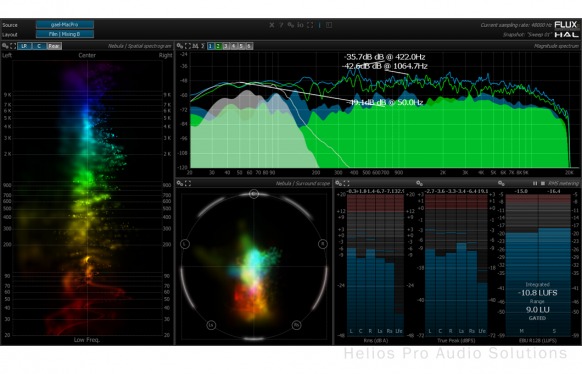Click the @ 50.0Hz spectrum marker label
This screenshot has width=582, height=374.
click(x=385, y=102)
